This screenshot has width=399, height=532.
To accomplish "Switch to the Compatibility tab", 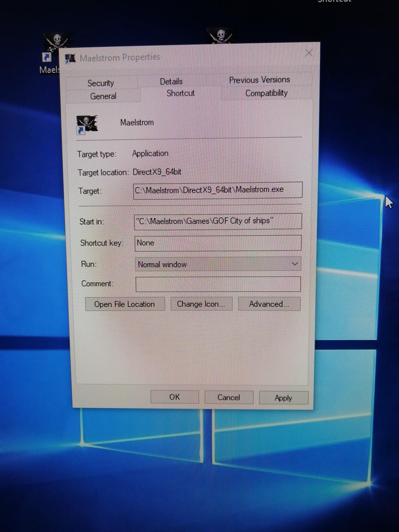I will (x=266, y=93).
